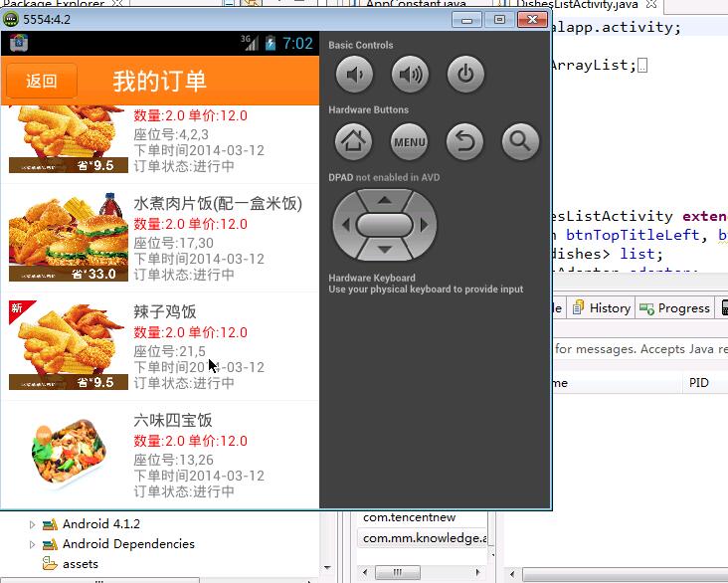Click the DPAD up arrow
728x583 pixels.
click(385, 200)
